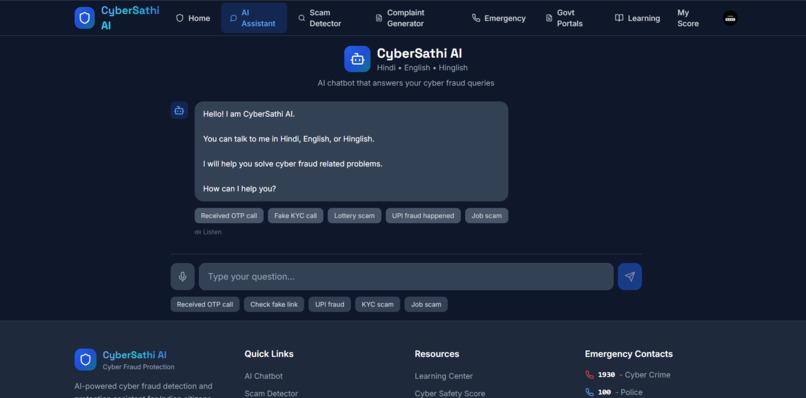Focus the 'Type your question...' input box
Viewport: 806px width, 398px height.
pyautogui.click(x=406, y=277)
